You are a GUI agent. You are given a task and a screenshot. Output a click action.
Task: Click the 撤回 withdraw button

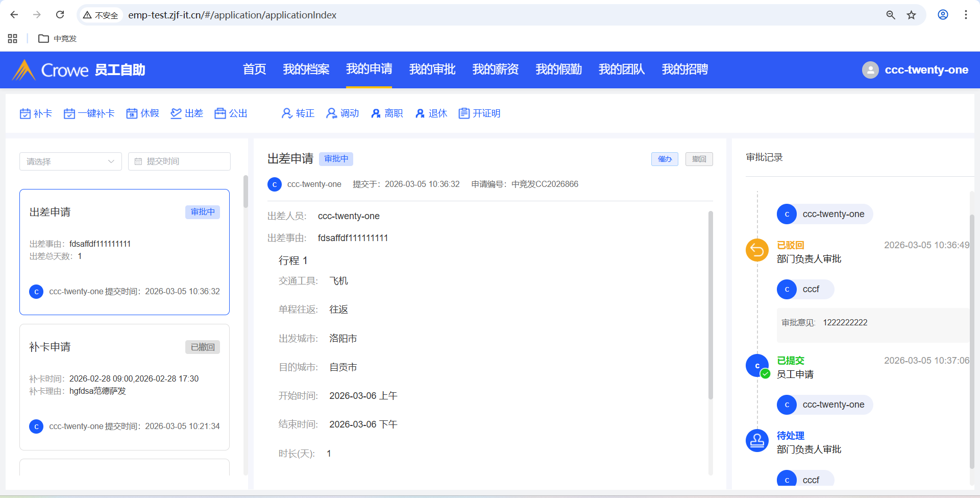[699, 159]
